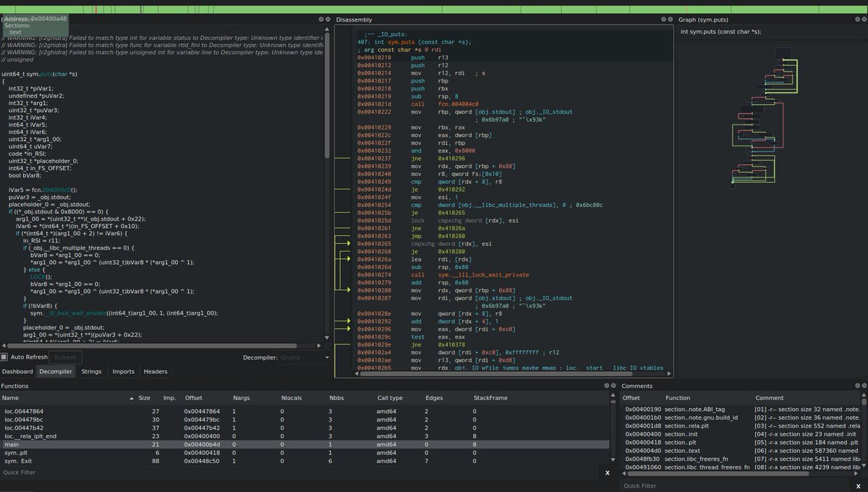The width and height of the screenshot is (868, 492).
Task: Select the section..note.ABI_tag comment row
Action: coord(741,409)
